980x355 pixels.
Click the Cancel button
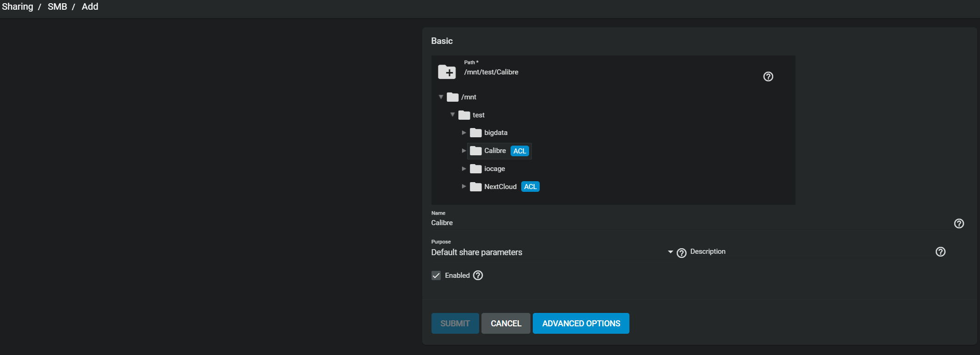point(506,324)
